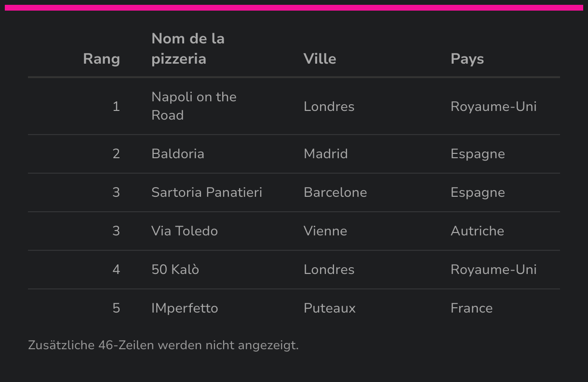This screenshot has width=588, height=382.
Task: Select the Ville column header
Action: tap(320, 59)
